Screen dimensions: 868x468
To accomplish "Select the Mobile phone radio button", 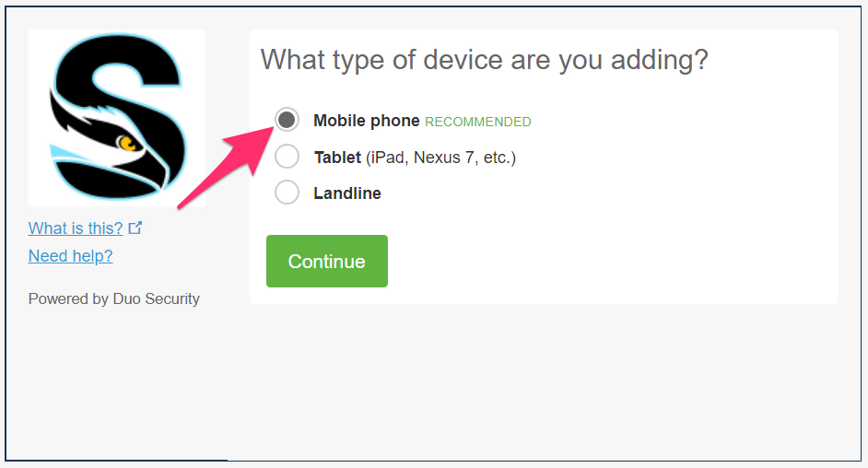I will pos(287,120).
